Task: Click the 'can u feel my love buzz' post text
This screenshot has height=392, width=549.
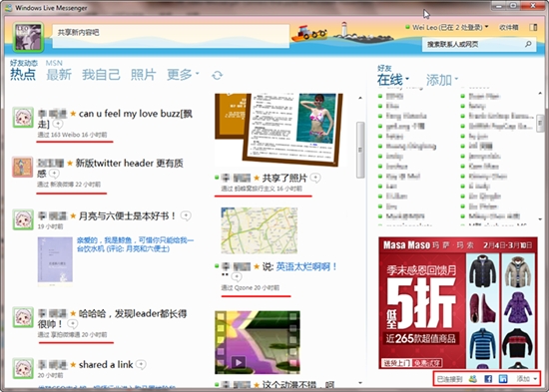Action: pyautogui.click(x=136, y=114)
